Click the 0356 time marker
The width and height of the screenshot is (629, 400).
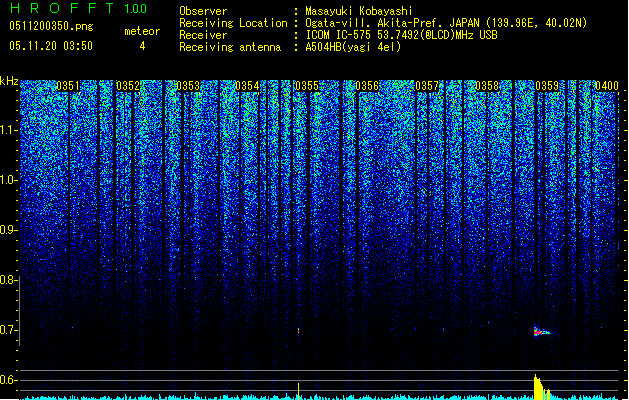pos(367,86)
